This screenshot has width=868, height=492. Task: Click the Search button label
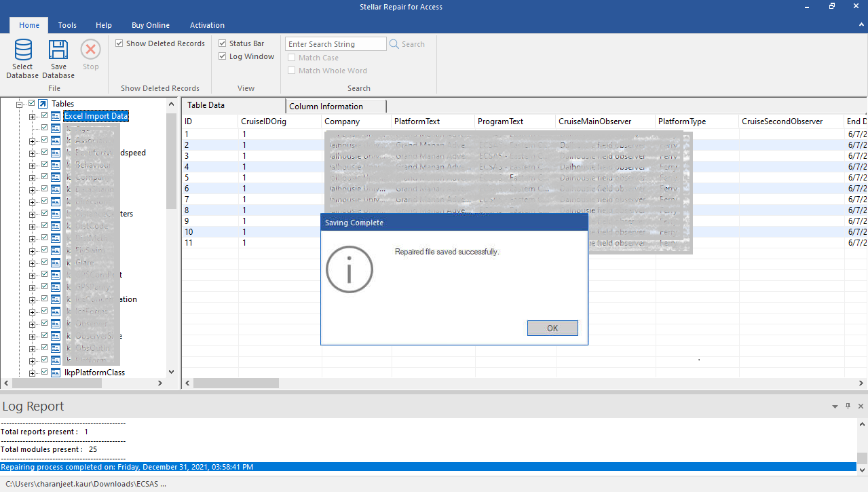[413, 44]
